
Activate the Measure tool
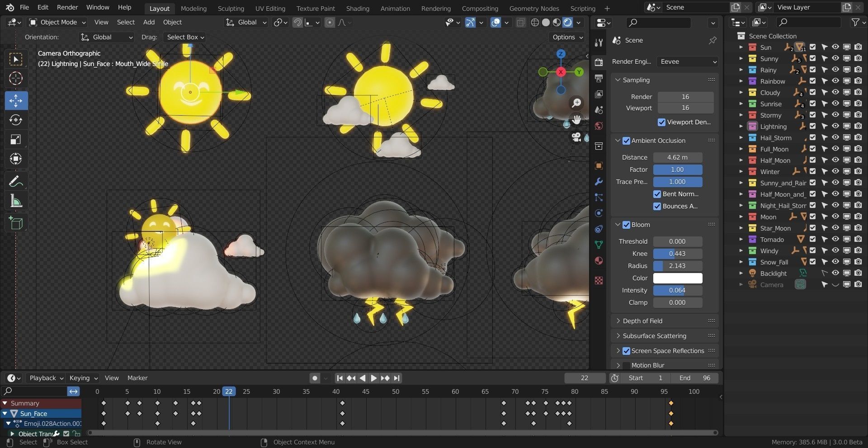click(16, 202)
